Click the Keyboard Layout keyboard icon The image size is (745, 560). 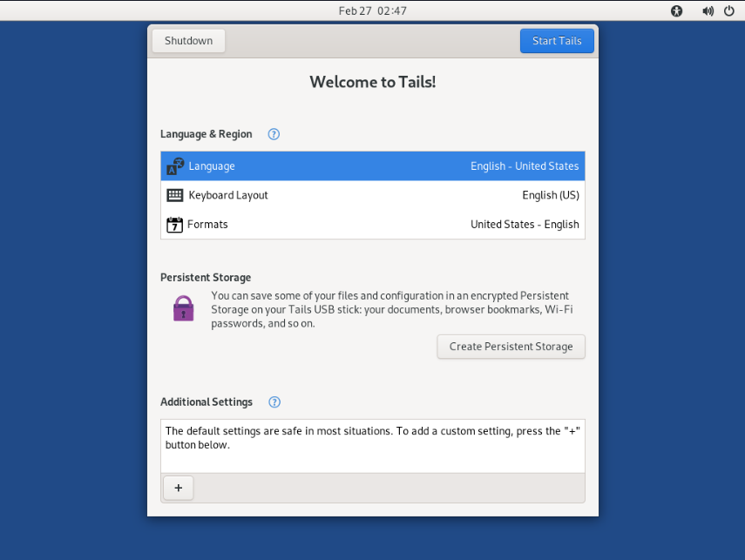(175, 195)
